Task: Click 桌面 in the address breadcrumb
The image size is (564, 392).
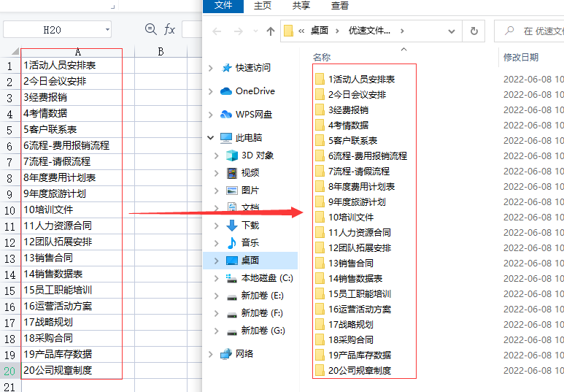Action: point(320,31)
